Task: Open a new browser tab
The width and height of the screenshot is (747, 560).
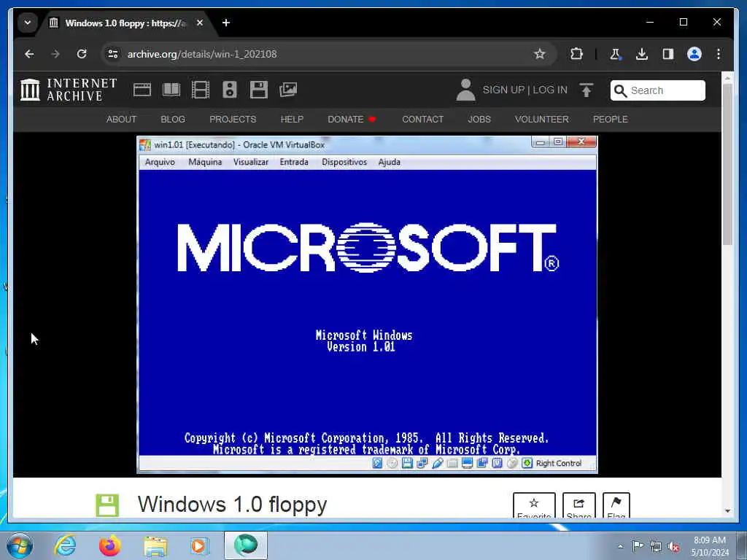Action: pyautogui.click(x=226, y=23)
